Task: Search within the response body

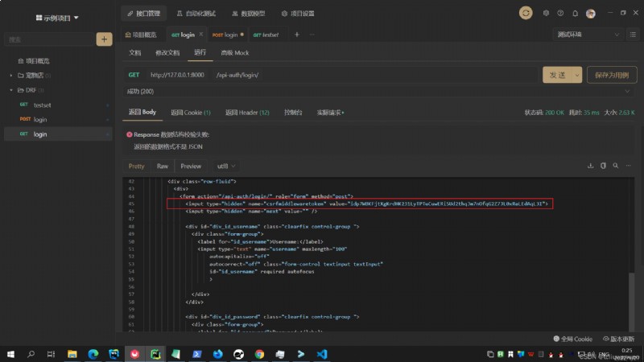Action: pos(616,166)
